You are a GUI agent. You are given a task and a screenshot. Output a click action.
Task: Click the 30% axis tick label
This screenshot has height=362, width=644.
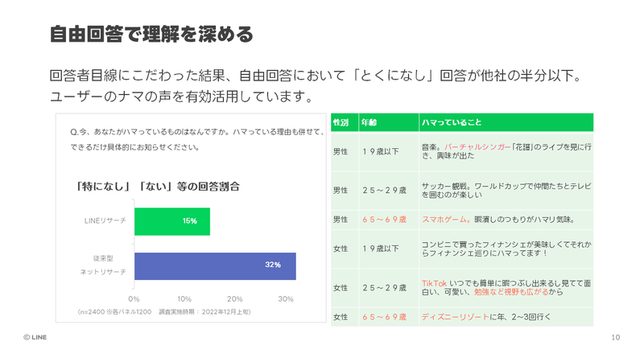coord(285,299)
